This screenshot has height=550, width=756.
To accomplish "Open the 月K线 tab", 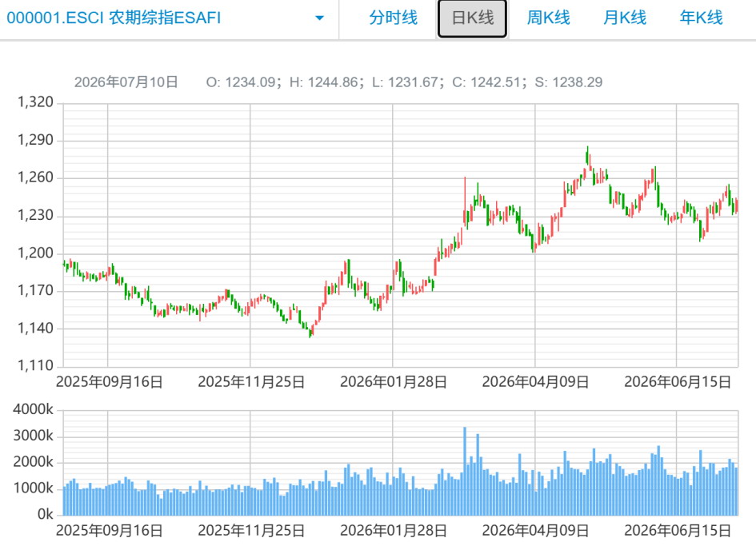I will tap(625, 18).
